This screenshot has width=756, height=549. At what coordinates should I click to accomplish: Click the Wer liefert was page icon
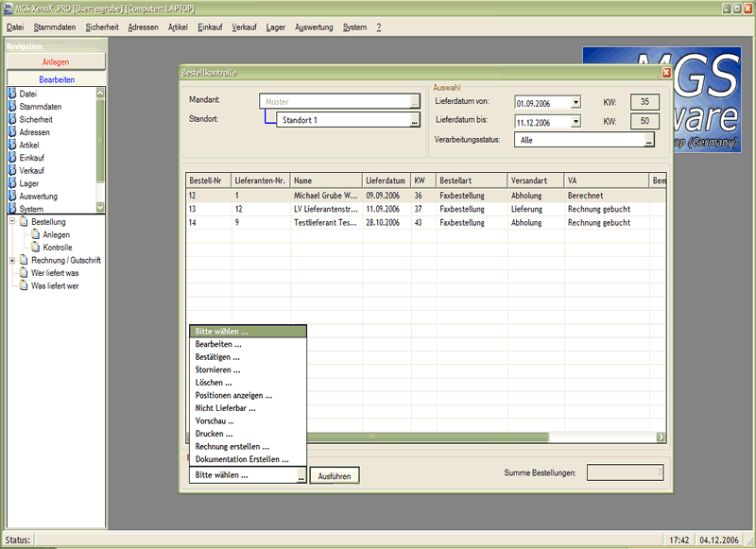click(24, 273)
